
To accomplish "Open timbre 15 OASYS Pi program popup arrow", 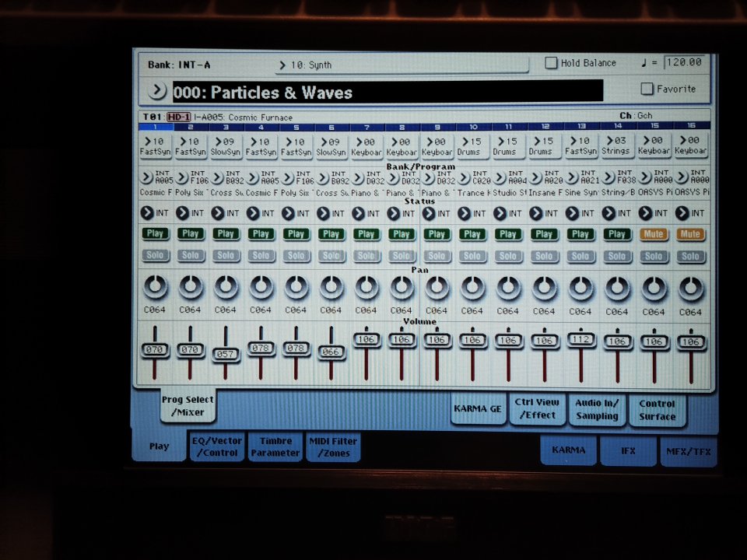I will tap(644, 177).
